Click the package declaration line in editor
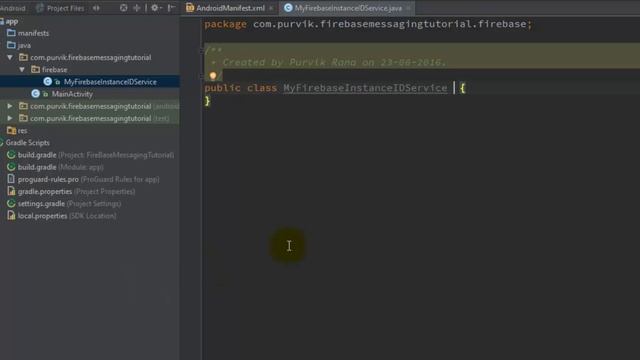The image size is (640, 360). pyautogui.click(x=368, y=24)
